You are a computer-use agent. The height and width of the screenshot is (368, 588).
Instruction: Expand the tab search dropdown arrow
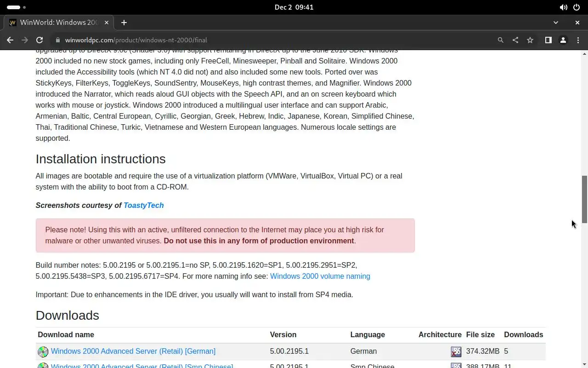[556, 22]
